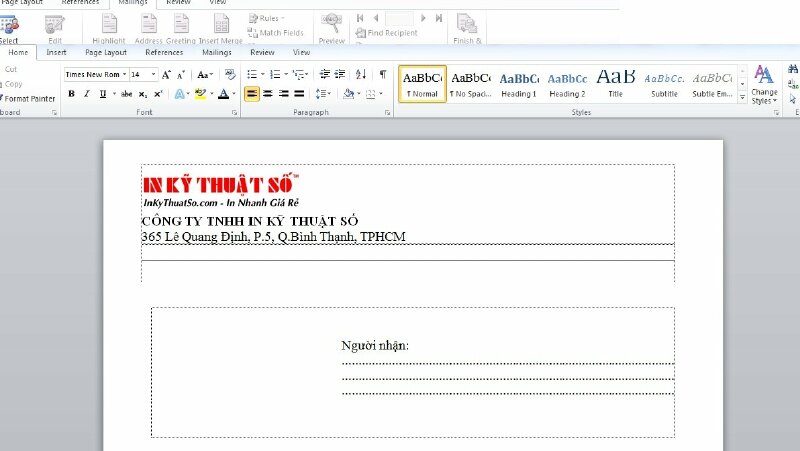Apply Heading 1 style

coord(518,84)
